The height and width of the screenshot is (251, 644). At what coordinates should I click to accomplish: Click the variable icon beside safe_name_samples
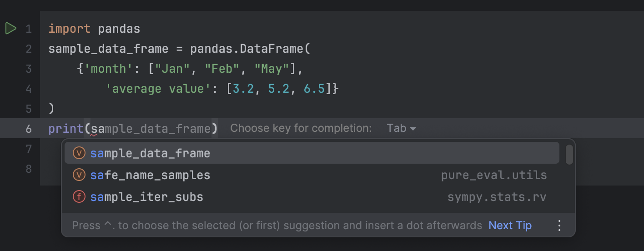click(79, 175)
